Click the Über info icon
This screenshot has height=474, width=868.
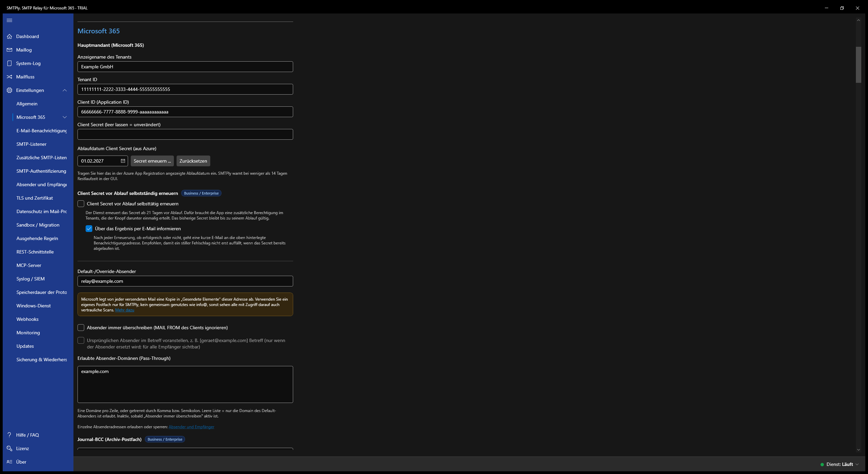[x=9, y=462]
